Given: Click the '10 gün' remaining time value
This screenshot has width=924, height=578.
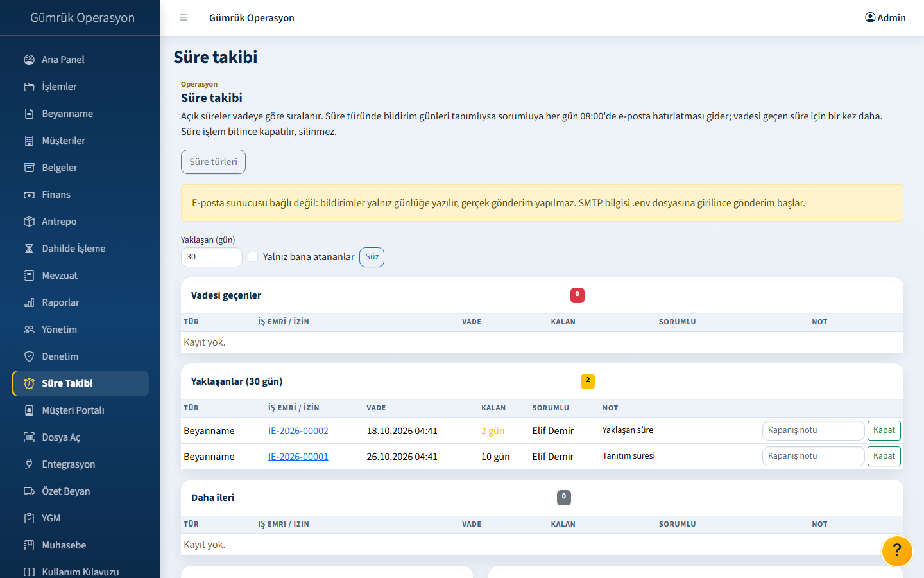Looking at the screenshot, I should point(495,457).
